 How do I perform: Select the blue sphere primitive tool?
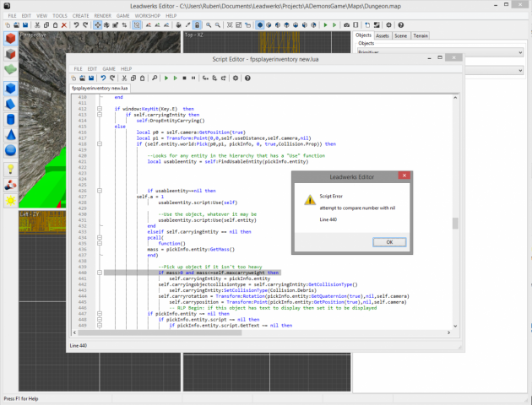click(10, 150)
